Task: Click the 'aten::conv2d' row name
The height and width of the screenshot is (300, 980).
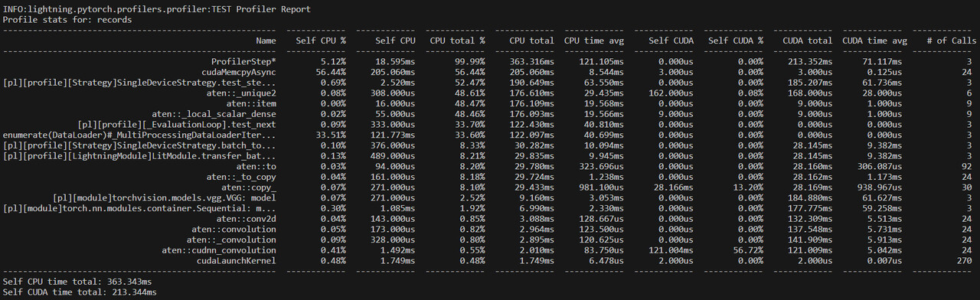Action: click(x=247, y=219)
